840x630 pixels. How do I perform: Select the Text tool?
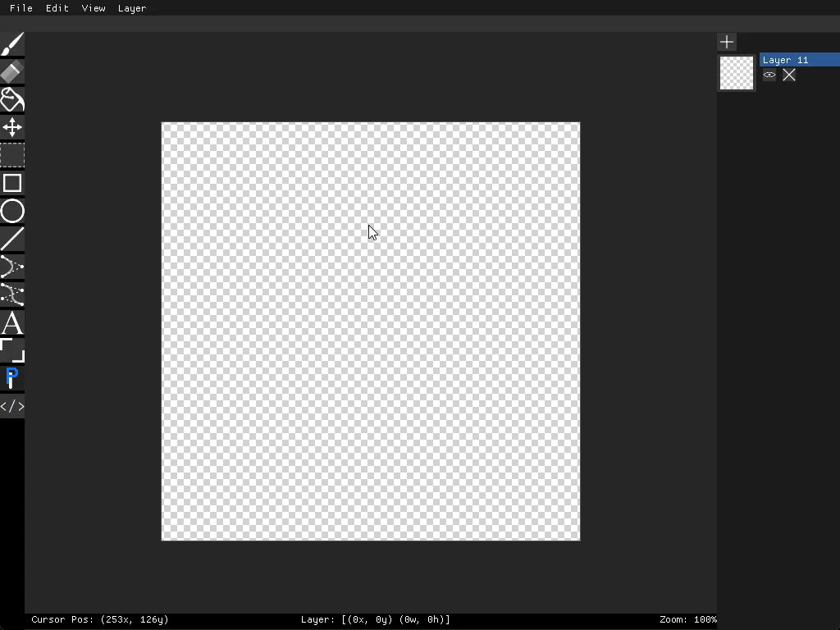click(12, 322)
